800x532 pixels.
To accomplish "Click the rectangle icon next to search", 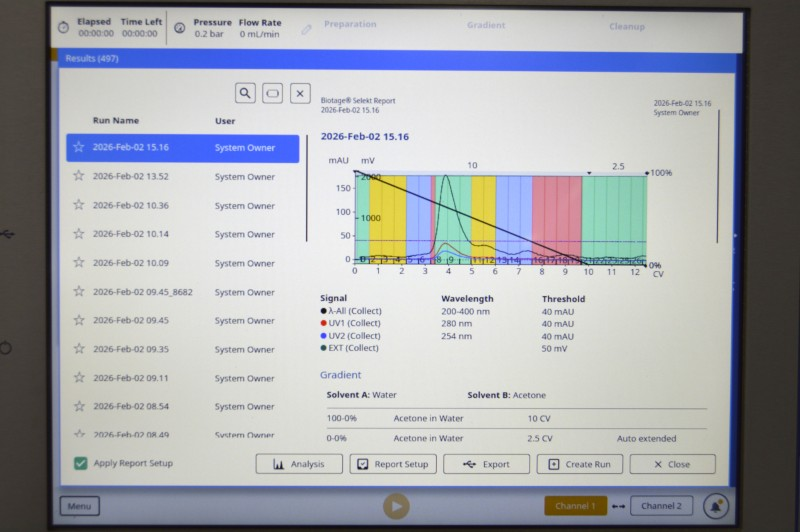I will 273,93.
